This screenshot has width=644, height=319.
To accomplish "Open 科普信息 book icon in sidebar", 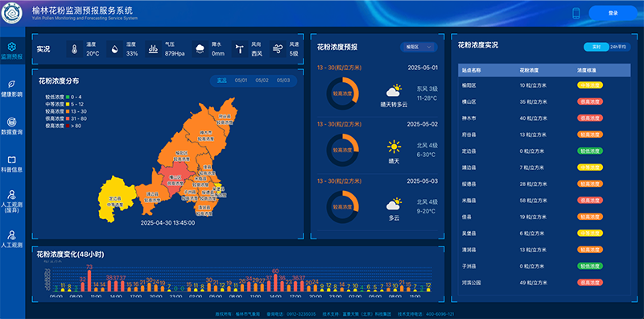I will tap(12, 159).
